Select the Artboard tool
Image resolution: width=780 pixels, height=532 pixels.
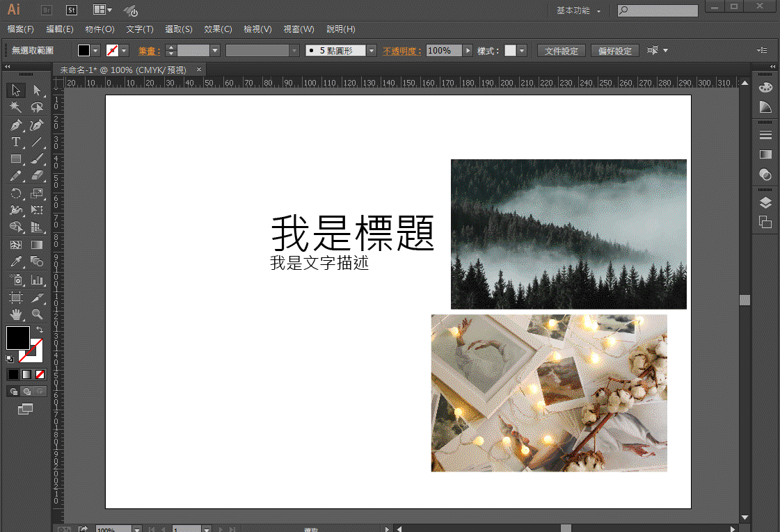click(16, 298)
